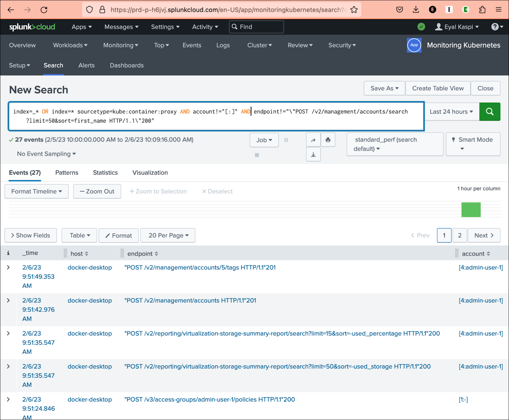Open the Smart Mode dropdown
509x420 pixels.
coord(473,144)
